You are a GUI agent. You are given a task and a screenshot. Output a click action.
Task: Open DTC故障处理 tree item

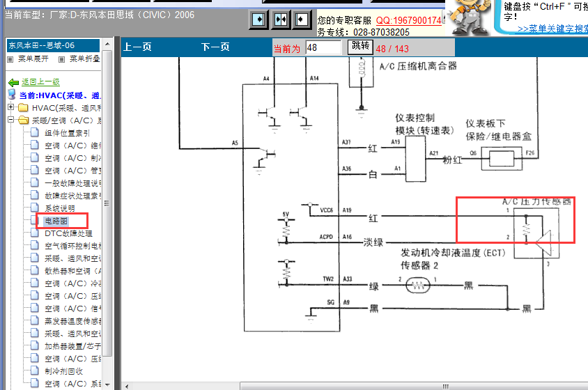coord(68,233)
